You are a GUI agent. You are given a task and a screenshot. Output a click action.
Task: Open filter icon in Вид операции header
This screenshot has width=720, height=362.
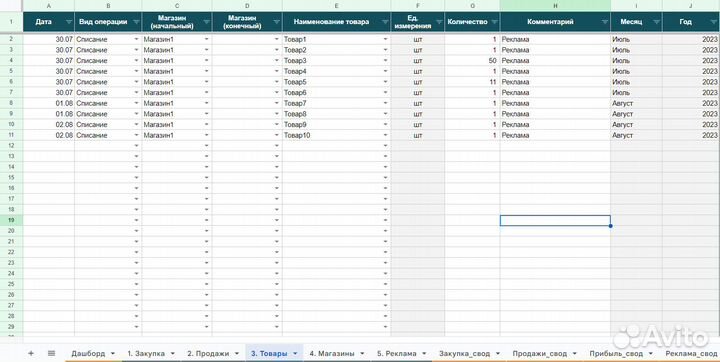(x=136, y=22)
